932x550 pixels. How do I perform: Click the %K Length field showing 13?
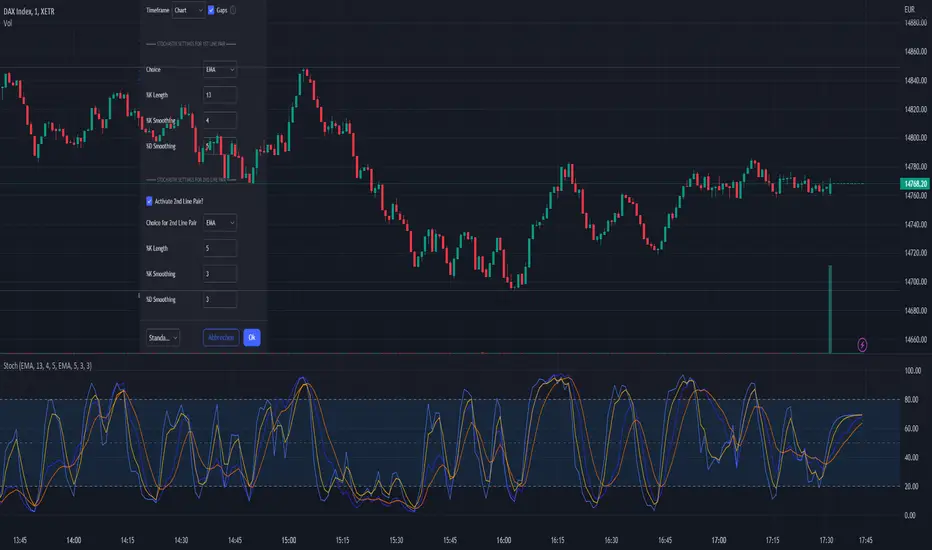pos(220,95)
